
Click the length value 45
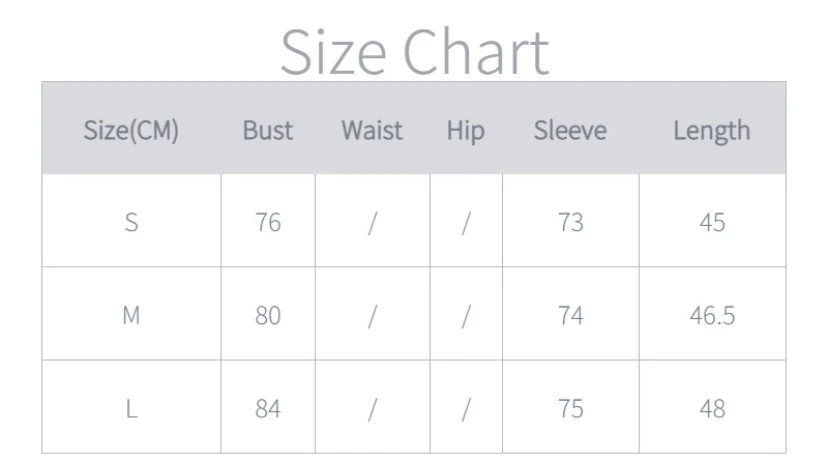(712, 222)
